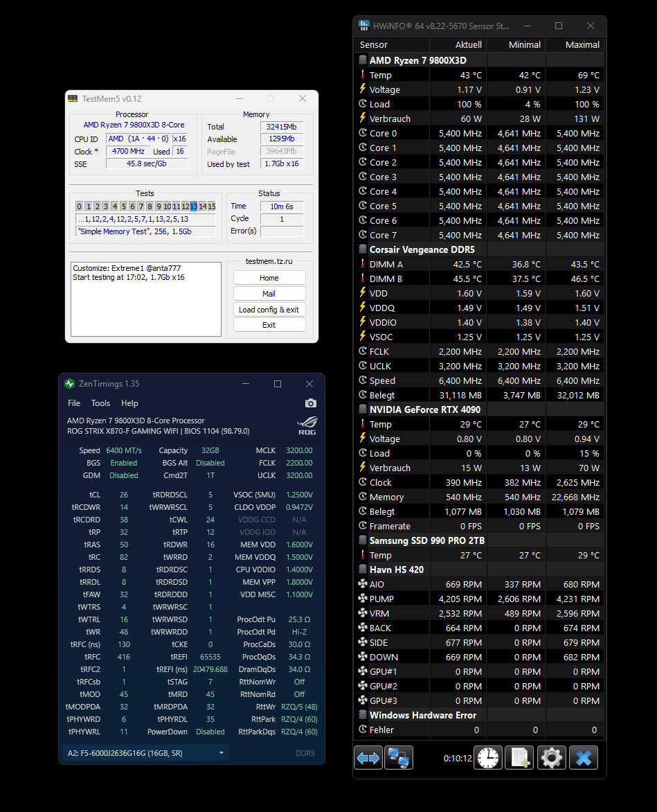Click the Mail button in TestMem5
Viewport: 657px width, 812px height.
[269, 294]
